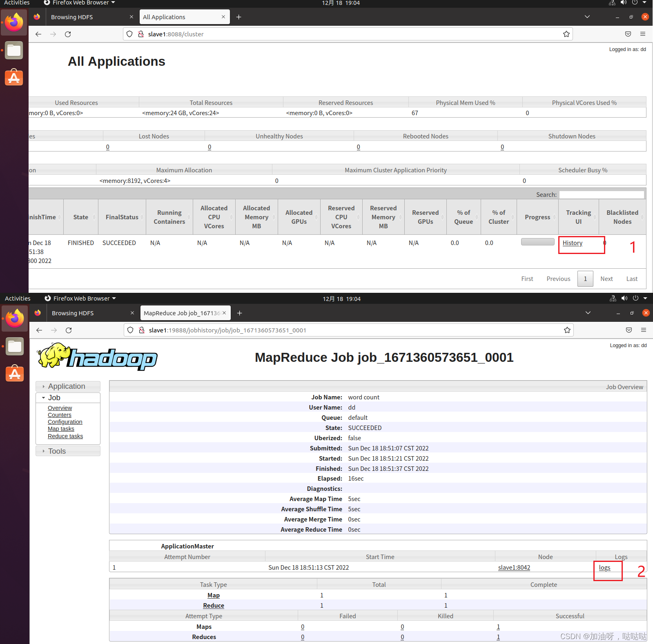Screen dimensions: 653x644
Task: Expand the Tools sidebar section
Action: click(68, 451)
